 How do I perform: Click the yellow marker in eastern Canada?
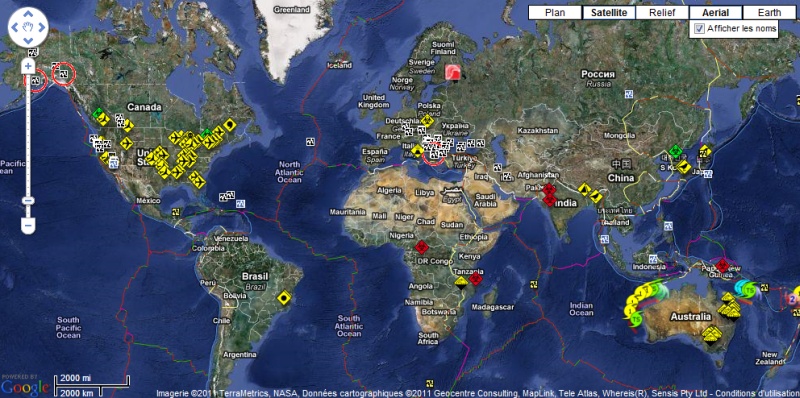[230, 124]
